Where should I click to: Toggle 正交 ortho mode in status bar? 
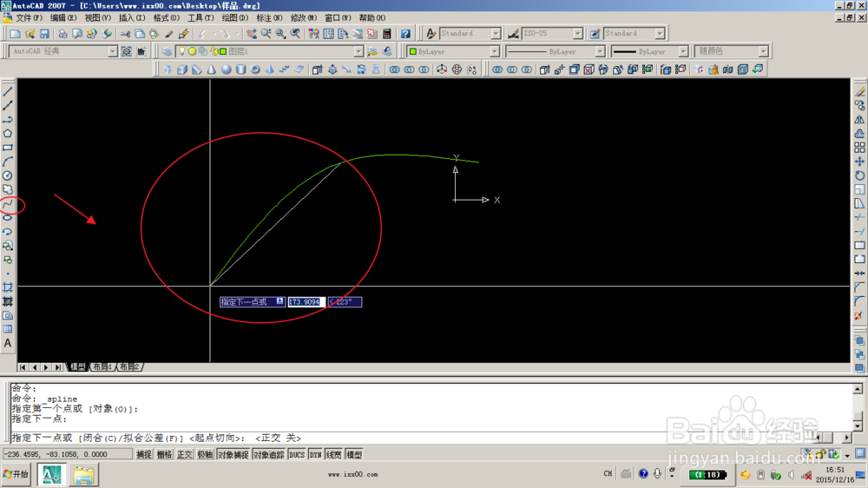184,455
